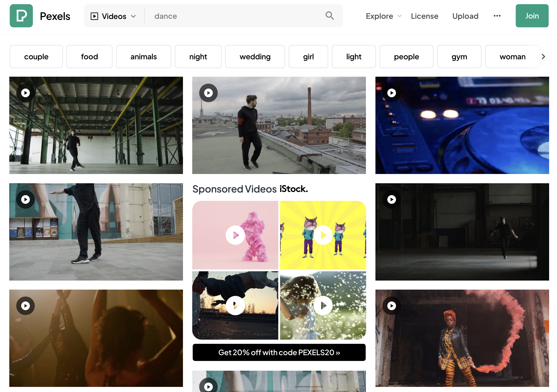Play the DJ turntable video
557x392 pixels.
[x=391, y=93]
